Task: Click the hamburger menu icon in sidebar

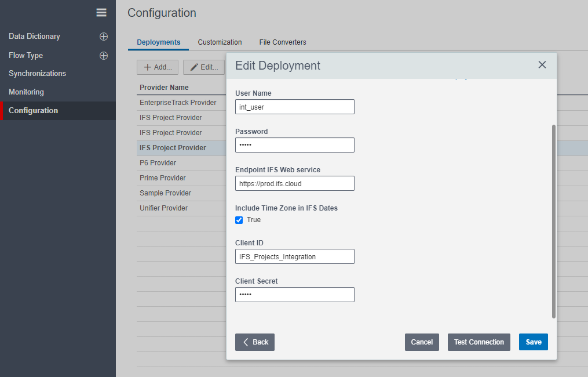Action: pyautogui.click(x=101, y=13)
